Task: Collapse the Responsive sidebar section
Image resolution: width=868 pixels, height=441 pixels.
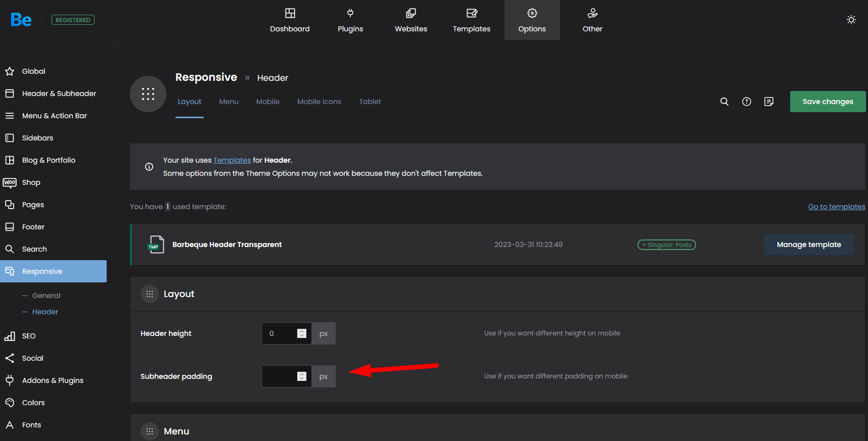Action: (x=54, y=271)
